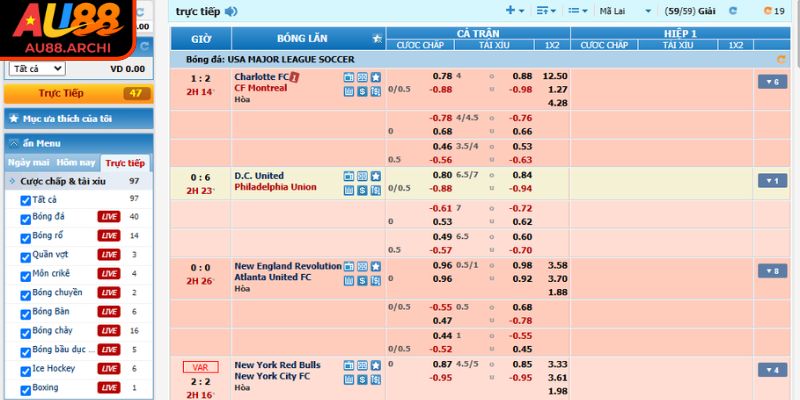Viewport: 800px width, 400px height.
Task: Uncheck the Quần vợt checkbox
Action: tap(25, 255)
